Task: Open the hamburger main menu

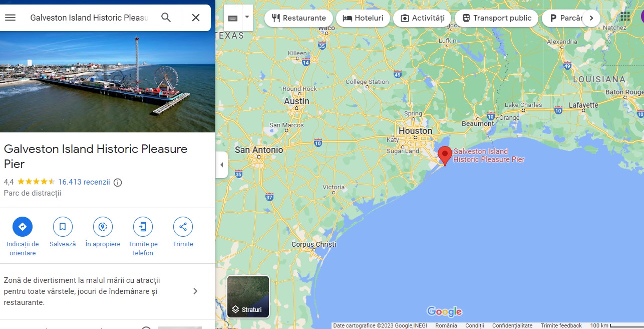Action: [10, 18]
